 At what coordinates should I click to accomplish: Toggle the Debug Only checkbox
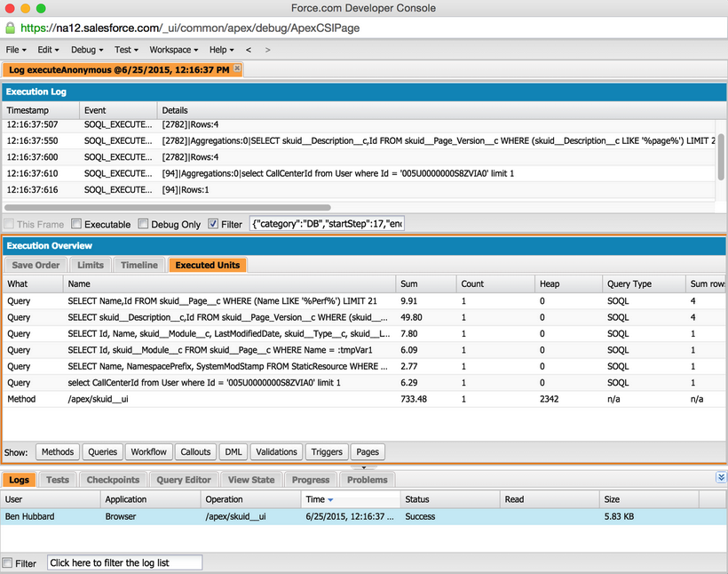(x=144, y=225)
